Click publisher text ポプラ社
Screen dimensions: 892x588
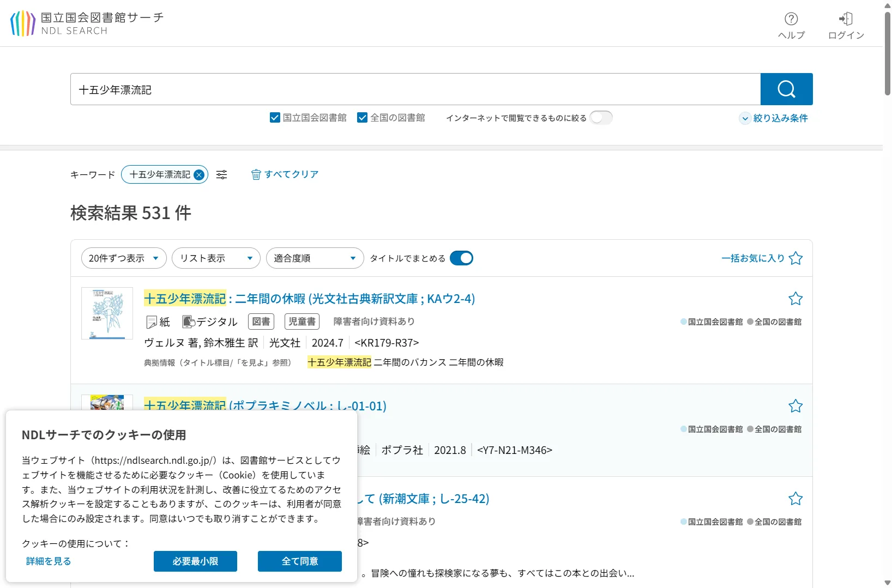click(402, 450)
